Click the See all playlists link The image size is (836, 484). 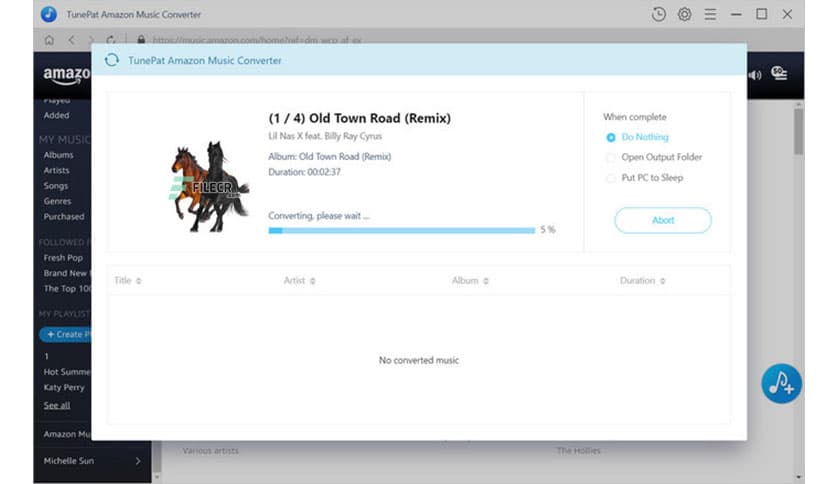[x=57, y=406]
